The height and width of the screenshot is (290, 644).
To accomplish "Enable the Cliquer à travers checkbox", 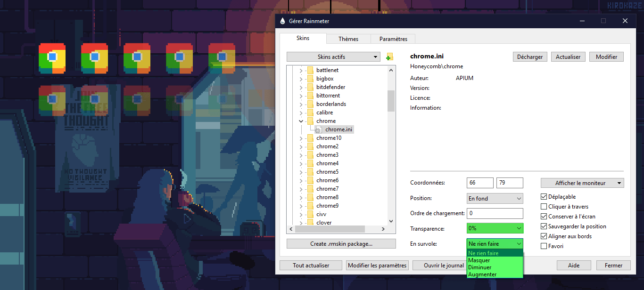I will [x=544, y=207].
